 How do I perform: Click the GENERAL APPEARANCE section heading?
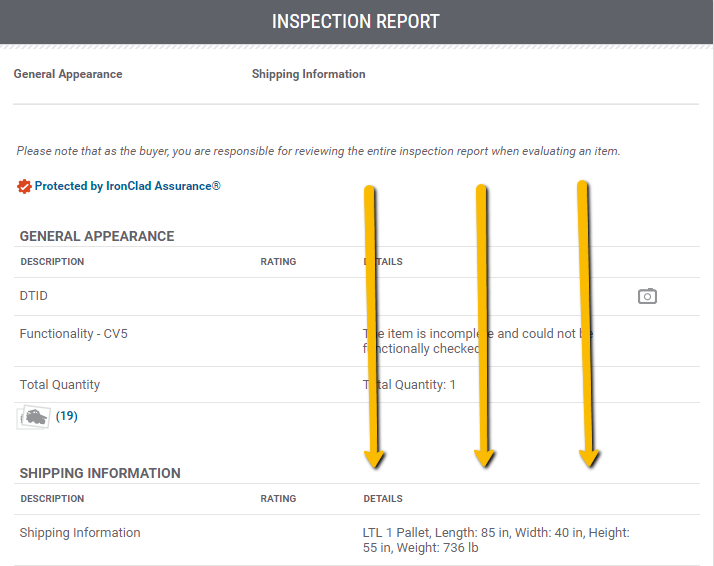(x=97, y=237)
